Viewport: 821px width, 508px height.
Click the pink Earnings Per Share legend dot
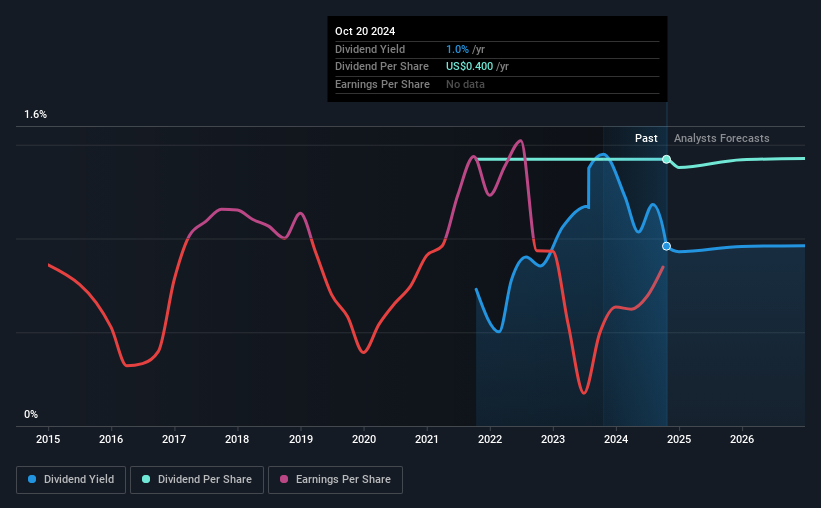coord(284,479)
